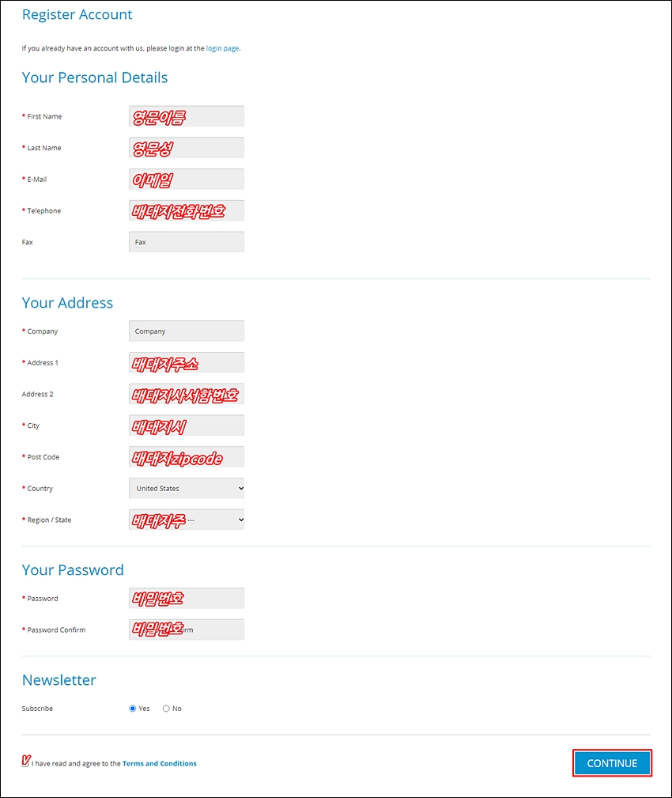Open the Country dropdown showing United States

(x=187, y=489)
